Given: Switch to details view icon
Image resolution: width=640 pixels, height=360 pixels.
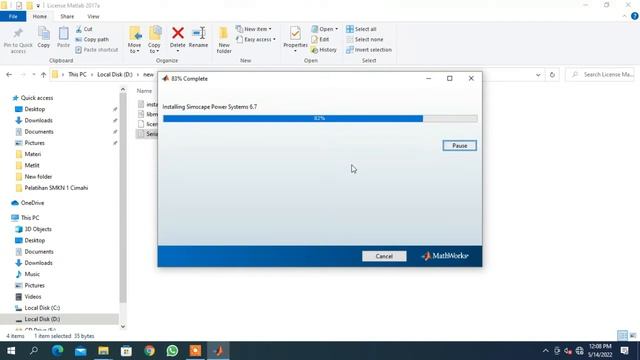Looking at the screenshot, I should (622, 336).
